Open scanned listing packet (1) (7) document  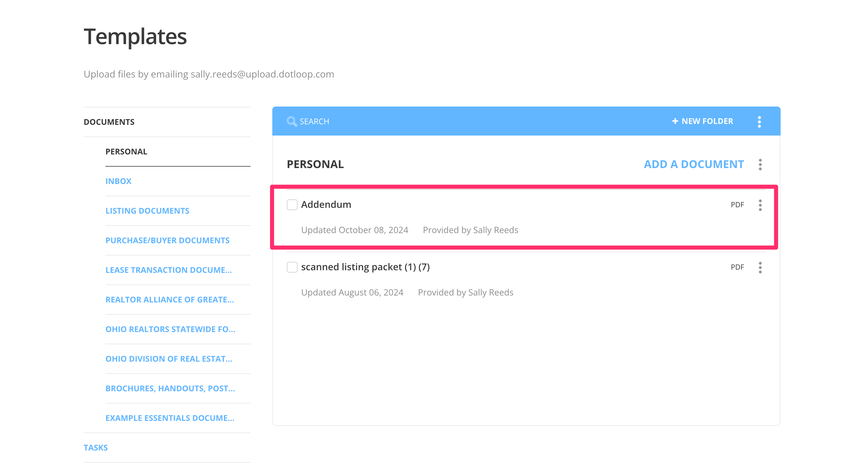coord(365,267)
